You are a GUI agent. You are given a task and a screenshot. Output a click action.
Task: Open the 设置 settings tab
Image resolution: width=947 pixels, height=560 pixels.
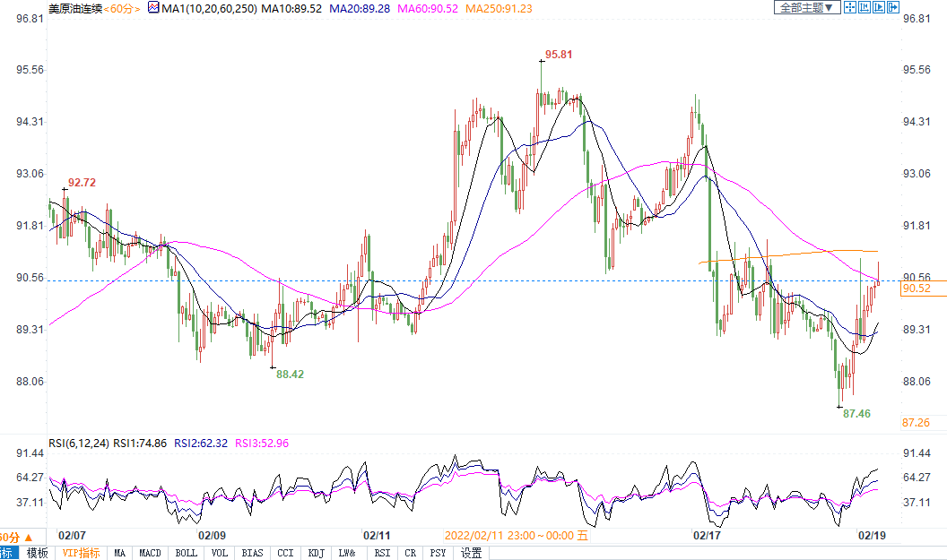[x=471, y=553]
